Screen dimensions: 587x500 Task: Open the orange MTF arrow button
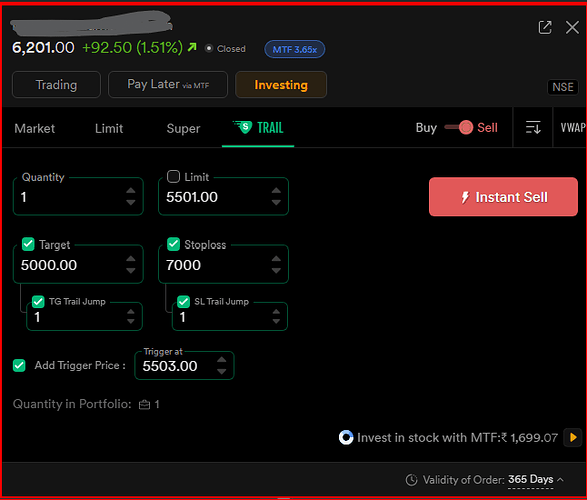573,437
